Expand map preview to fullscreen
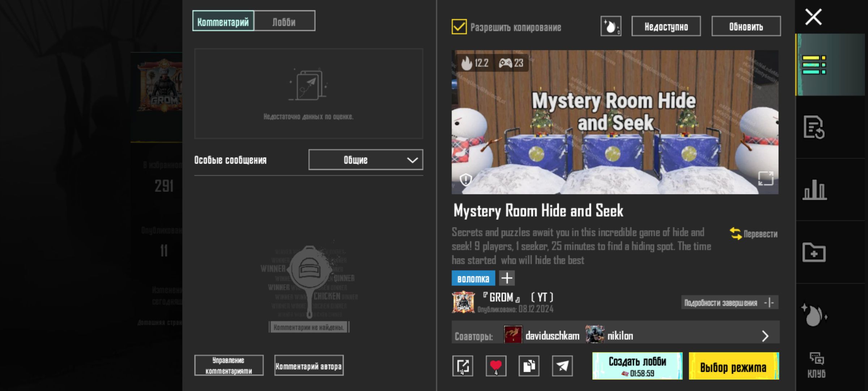The image size is (868, 391). (765, 178)
